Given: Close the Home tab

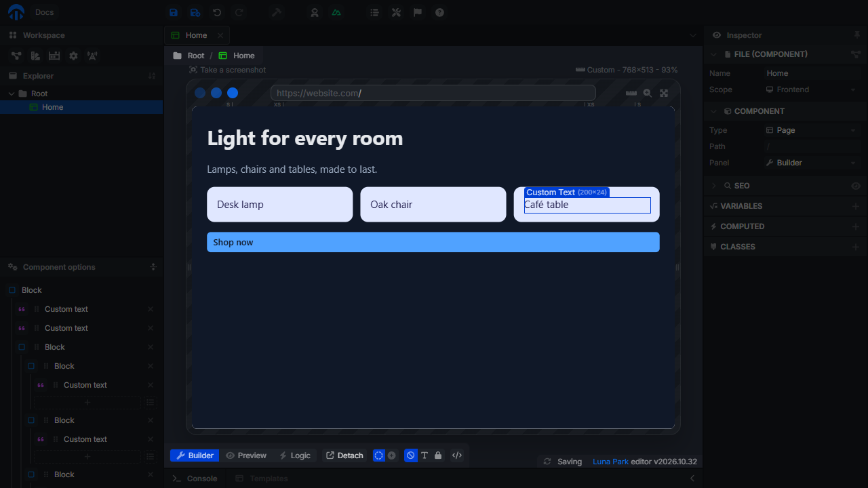Looking at the screenshot, I should (x=220, y=35).
